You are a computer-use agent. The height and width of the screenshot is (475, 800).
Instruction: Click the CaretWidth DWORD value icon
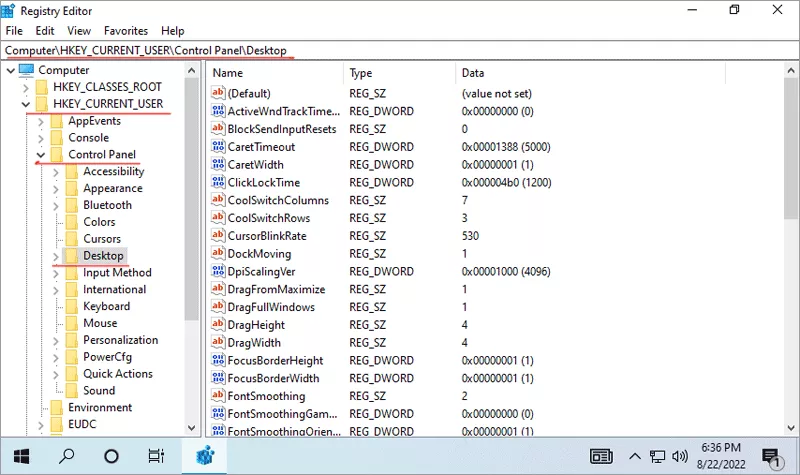coord(219,164)
